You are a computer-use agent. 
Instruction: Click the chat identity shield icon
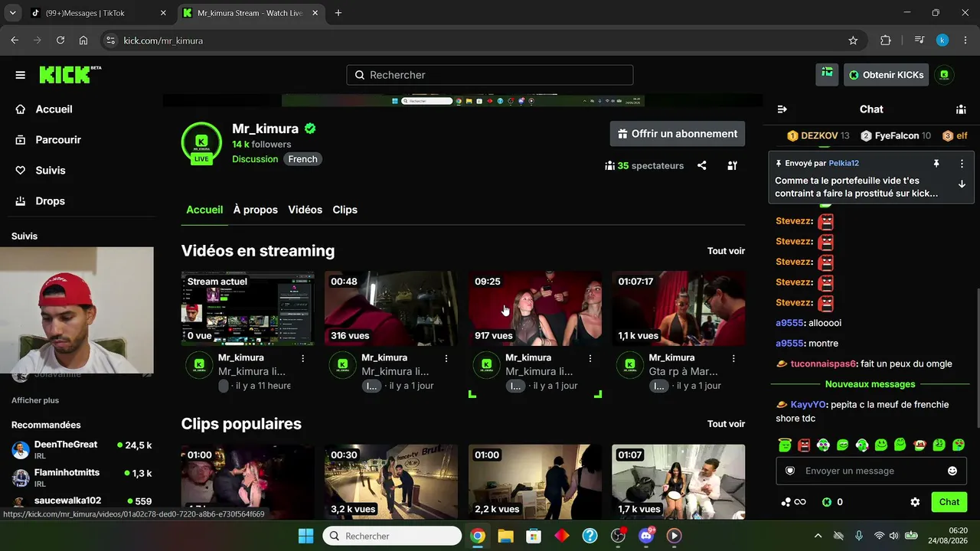pos(790,471)
